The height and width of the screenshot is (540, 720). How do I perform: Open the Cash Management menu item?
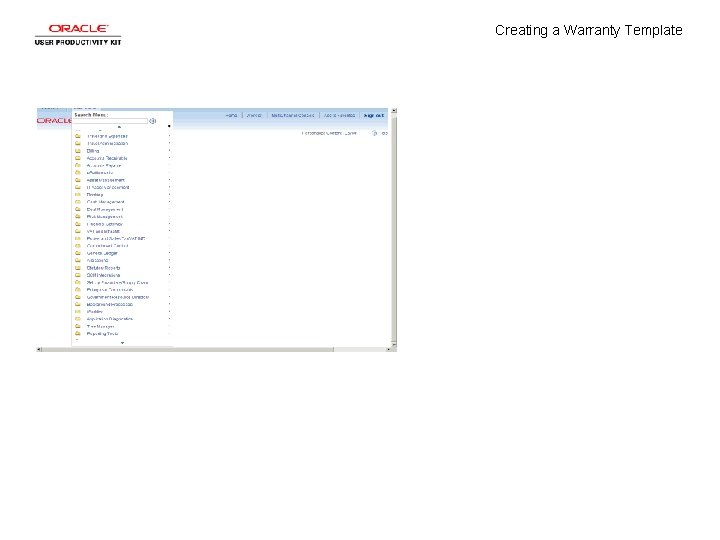coord(106,202)
